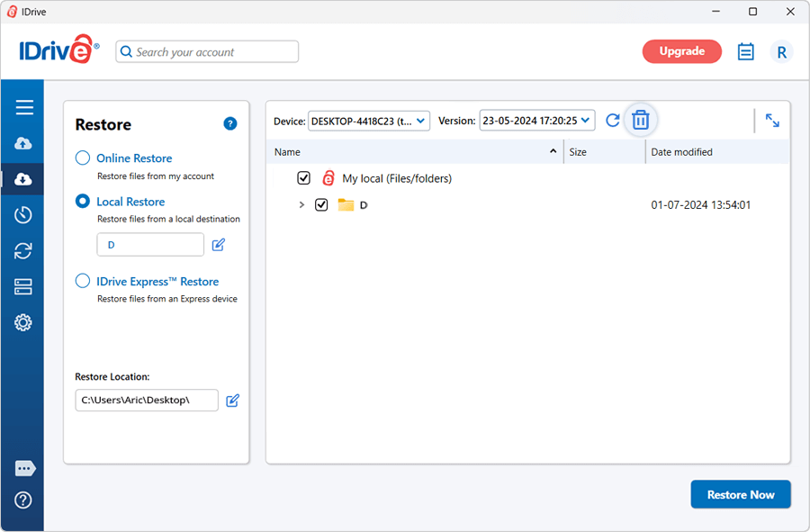Open the Backup cloud upload section

(x=22, y=144)
